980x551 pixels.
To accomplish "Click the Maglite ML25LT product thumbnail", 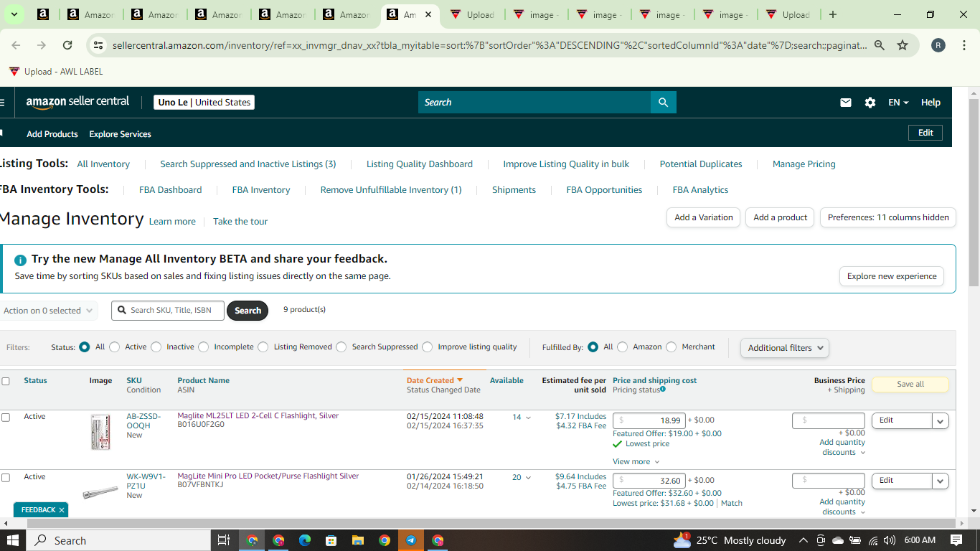I will tap(100, 433).
